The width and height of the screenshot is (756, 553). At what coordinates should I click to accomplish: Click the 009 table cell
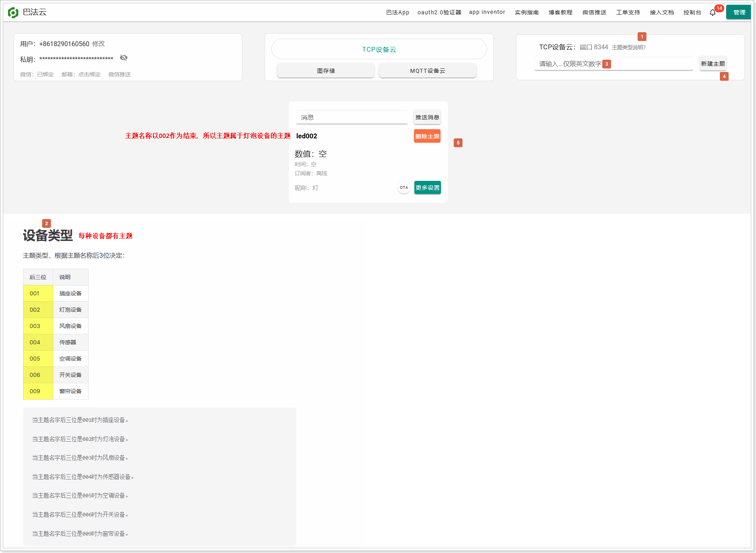38,391
